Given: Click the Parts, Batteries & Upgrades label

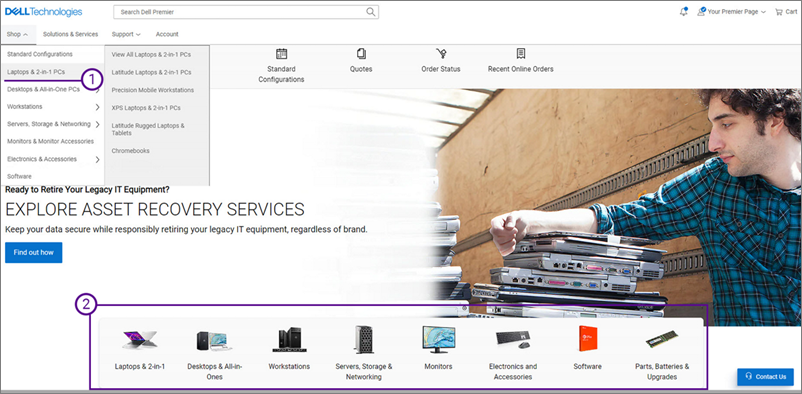Looking at the screenshot, I should click(662, 371).
